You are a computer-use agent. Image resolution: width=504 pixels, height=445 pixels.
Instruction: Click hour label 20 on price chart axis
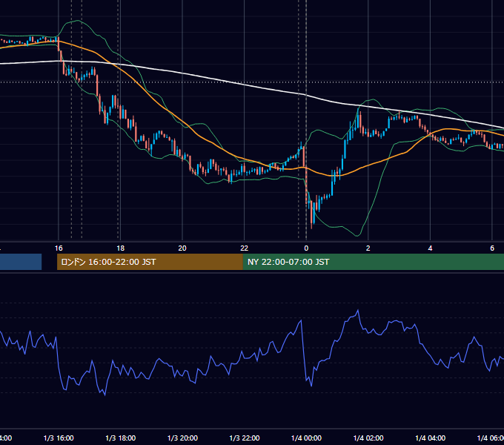click(x=182, y=248)
